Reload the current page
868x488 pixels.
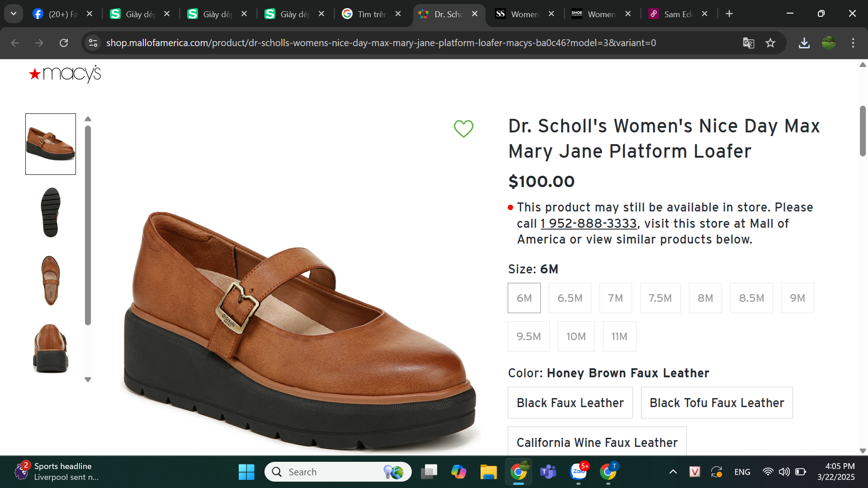tap(64, 43)
